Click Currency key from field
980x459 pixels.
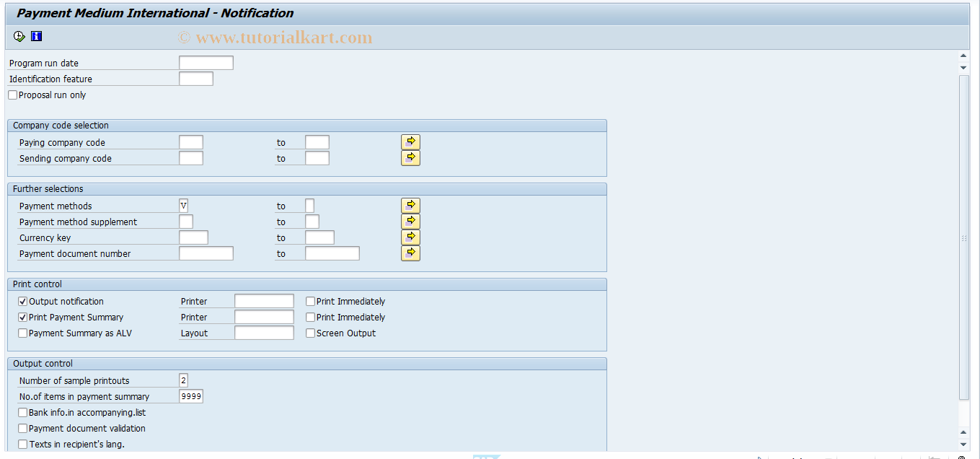pyautogui.click(x=193, y=237)
